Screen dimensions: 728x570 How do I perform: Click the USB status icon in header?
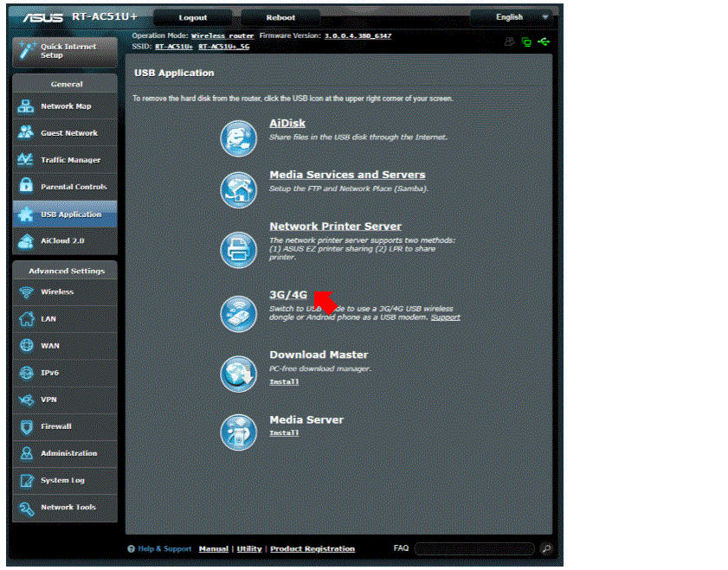543,42
